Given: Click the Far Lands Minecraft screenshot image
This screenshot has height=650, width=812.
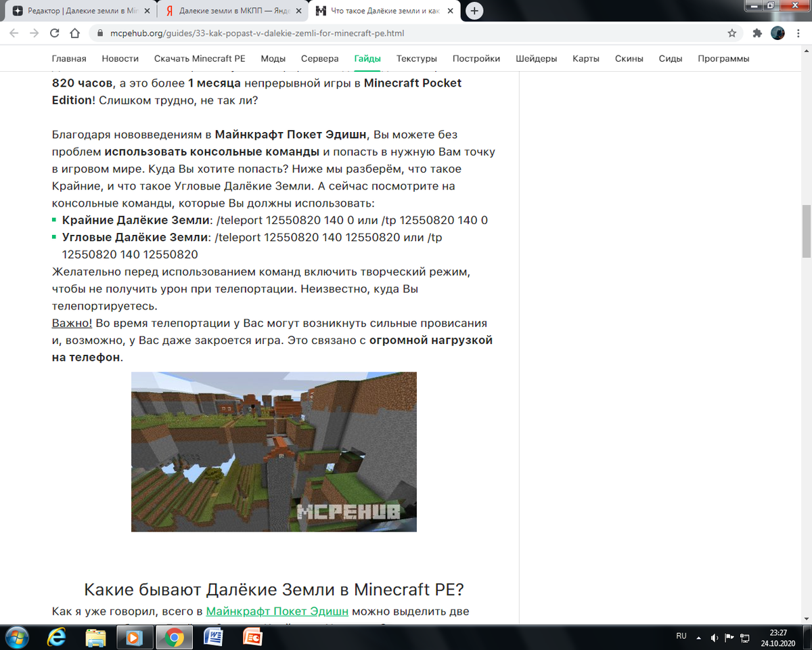Looking at the screenshot, I should pyautogui.click(x=274, y=452).
